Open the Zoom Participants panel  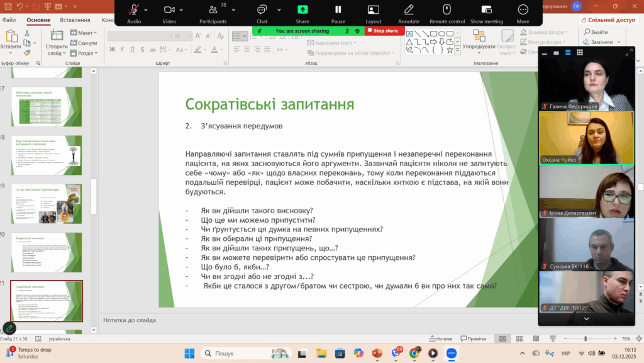coord(213,10)
